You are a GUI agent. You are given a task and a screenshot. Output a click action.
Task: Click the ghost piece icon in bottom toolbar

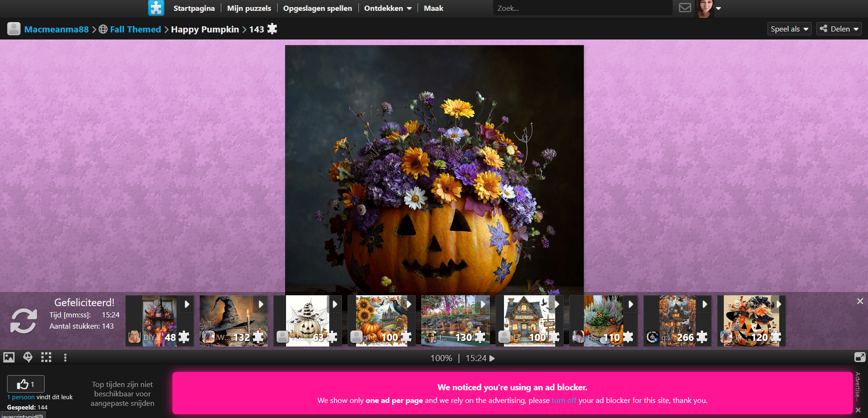[28, 357]
